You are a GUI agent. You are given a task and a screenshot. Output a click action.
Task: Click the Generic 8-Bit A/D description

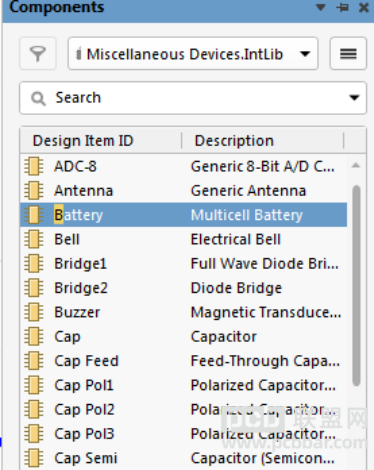[x=263, y=166]
